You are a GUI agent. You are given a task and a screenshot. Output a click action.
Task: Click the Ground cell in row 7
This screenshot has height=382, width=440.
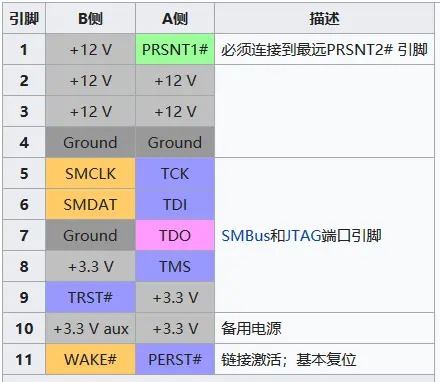point(90,235)
